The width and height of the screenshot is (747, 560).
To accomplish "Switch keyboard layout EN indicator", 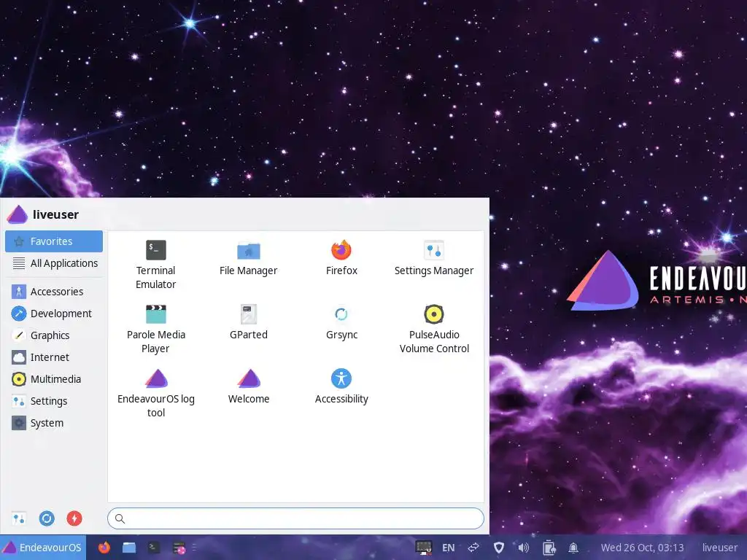I will pyautogui.click(x=449, y=548).
